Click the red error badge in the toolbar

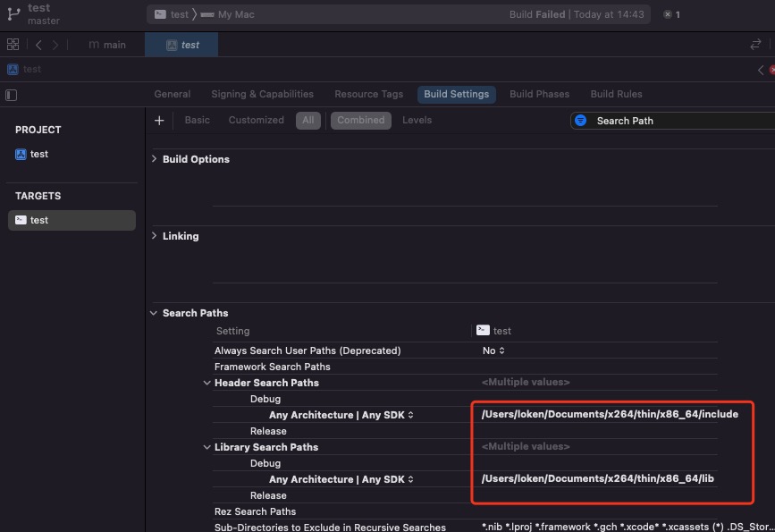pos(671,14)
